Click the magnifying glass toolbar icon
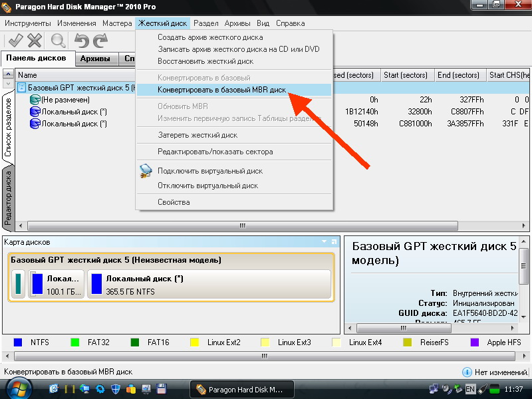The image size is (532, 399). pos(59,41)
